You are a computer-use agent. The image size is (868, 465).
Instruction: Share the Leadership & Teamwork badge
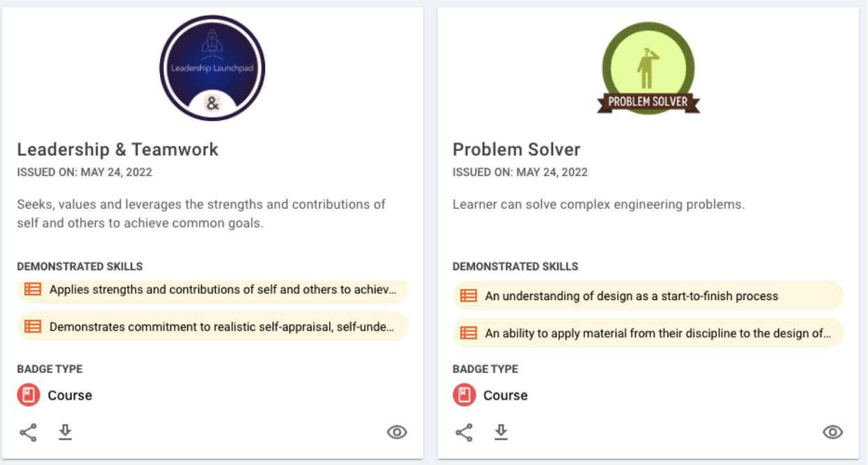click(x=28, y=432)
